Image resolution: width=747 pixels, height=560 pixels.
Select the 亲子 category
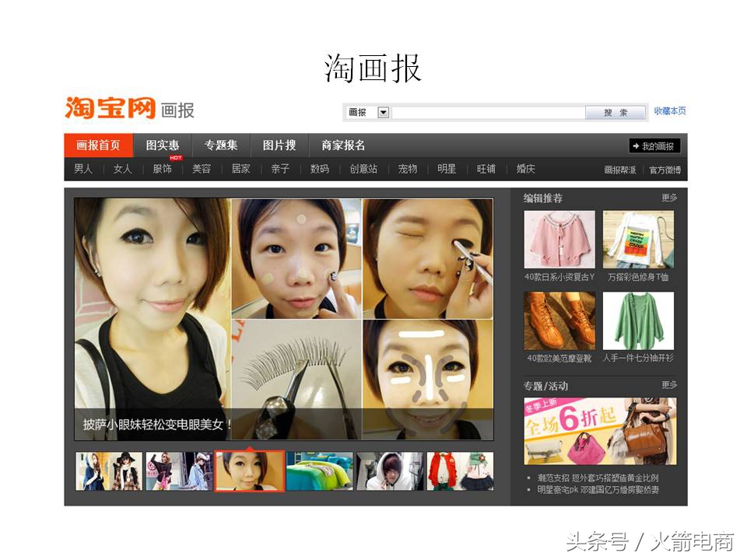coord(280,169)
